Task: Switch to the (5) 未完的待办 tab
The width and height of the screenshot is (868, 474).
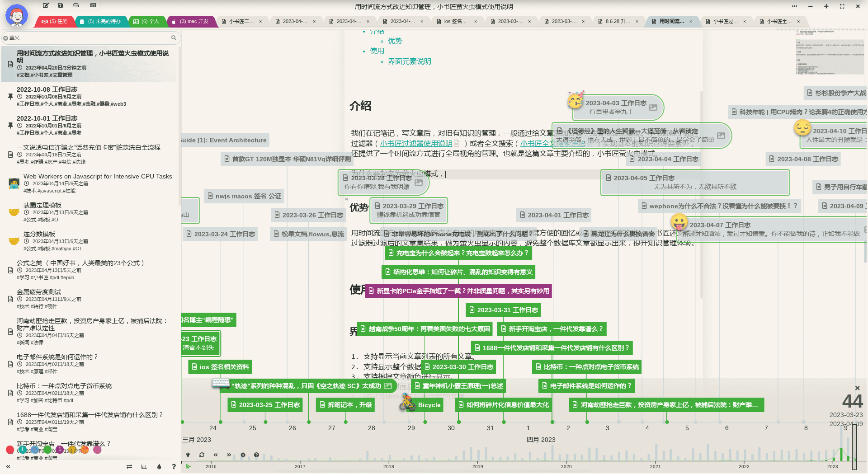Action: (x=100, y=21)
